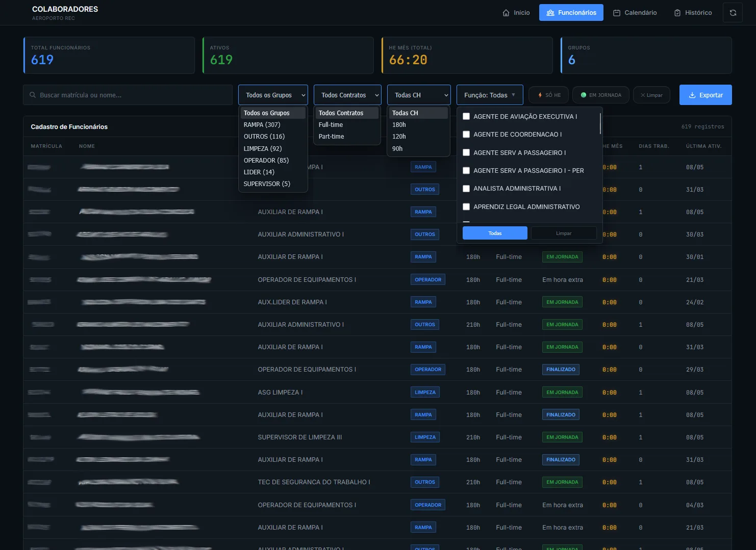Open the Todos os Grupos dropdown
The width and height of the screenshot is (756, 550).
click(273, 95)
